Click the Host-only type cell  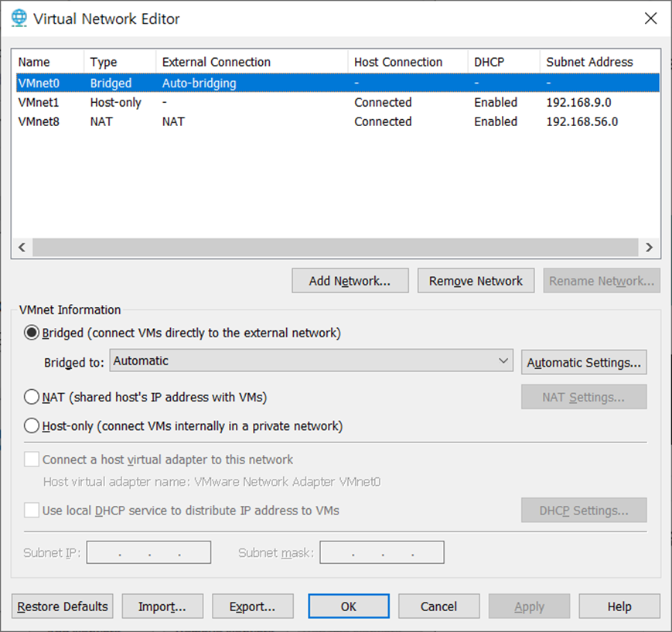pyautogui.click(x=116, y=102)
